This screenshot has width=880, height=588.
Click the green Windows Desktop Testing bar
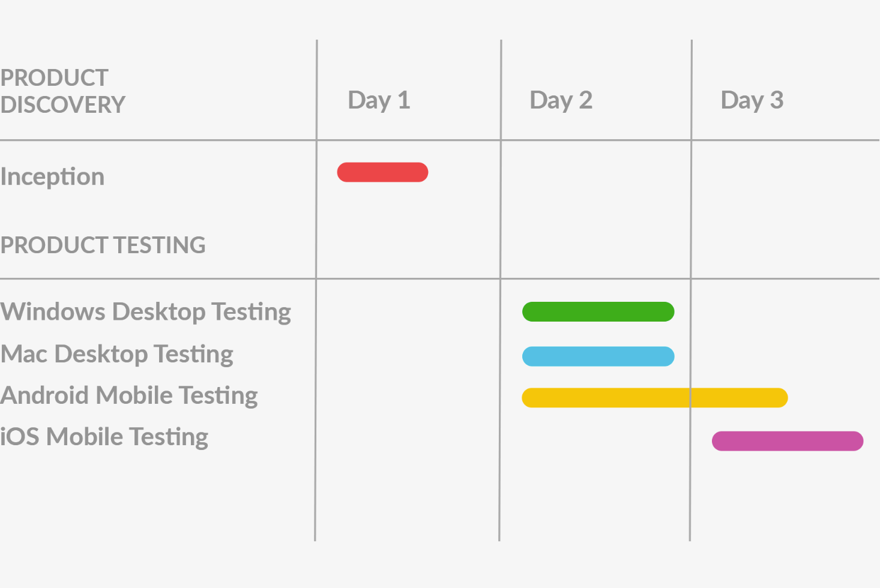pos(598,311)
